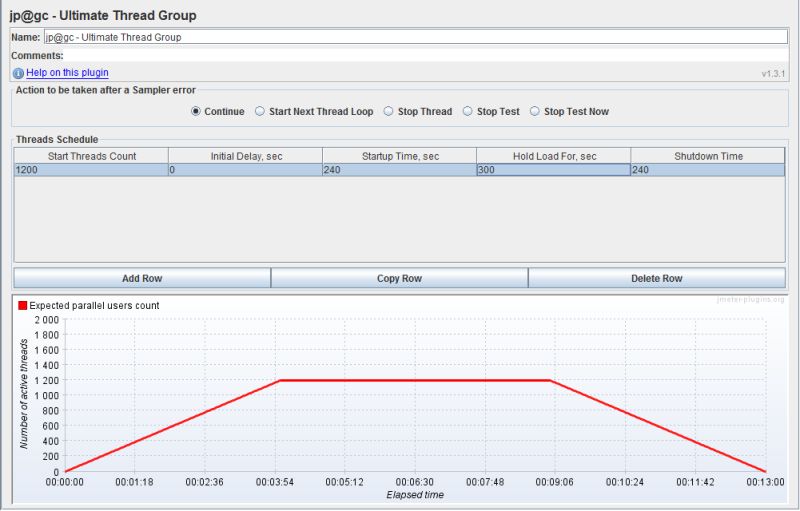Click the 00:13:00 axis tick label
This screenshot has height=511, width=800.
pyautogui.click(x=765, y=482)
